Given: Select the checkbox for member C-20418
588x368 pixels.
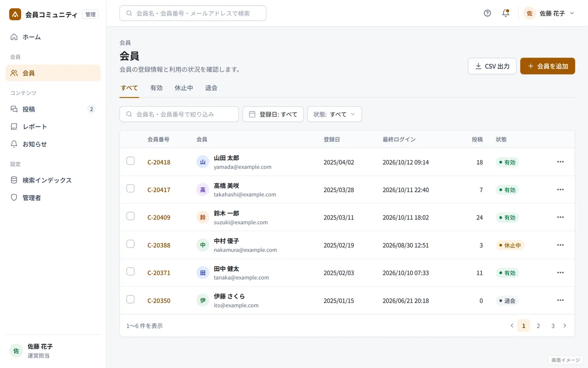Looking at the screenshot, I should tap(130, 161).
